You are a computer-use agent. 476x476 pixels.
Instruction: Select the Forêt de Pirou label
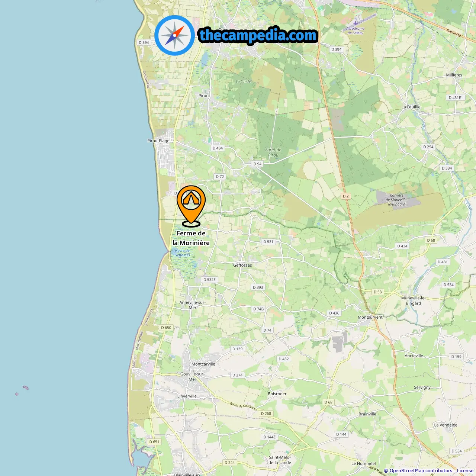coord(273,152)
